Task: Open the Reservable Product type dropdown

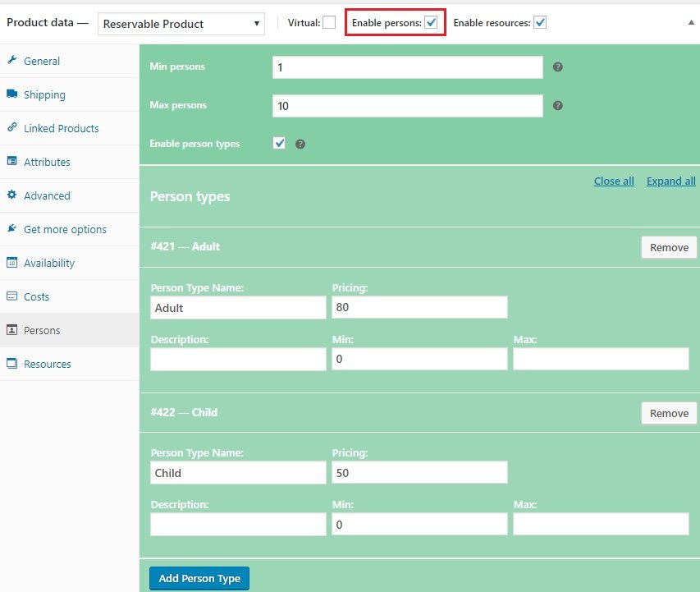Action: click(181, 24)
